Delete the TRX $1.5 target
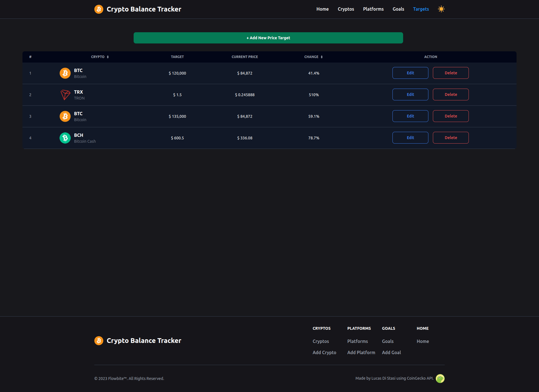 [x=451, y=94]
